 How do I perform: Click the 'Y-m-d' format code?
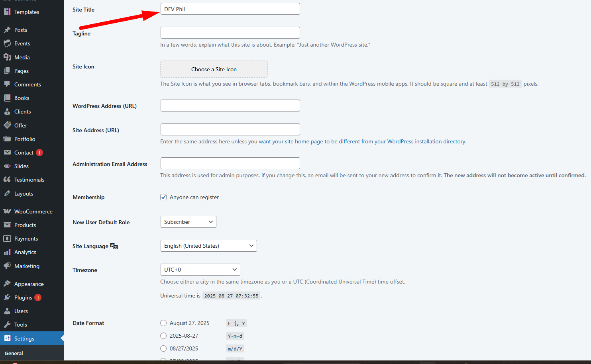pos(235,336)
